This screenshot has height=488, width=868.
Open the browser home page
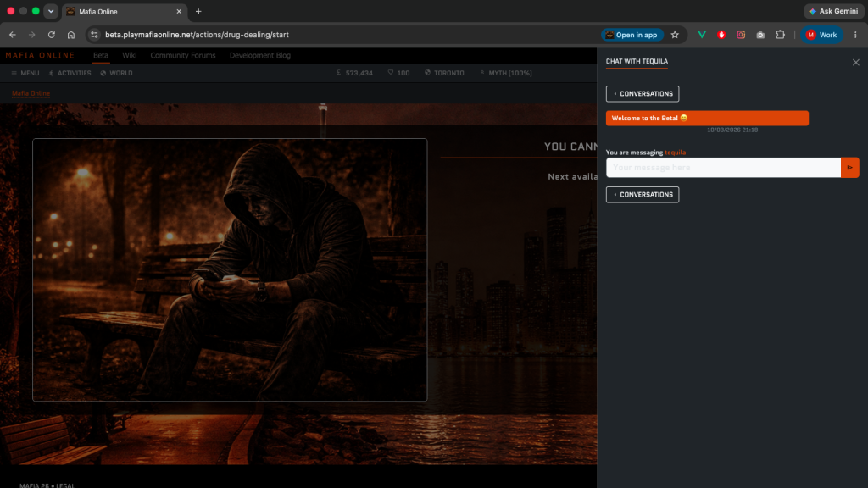(71, 34)
